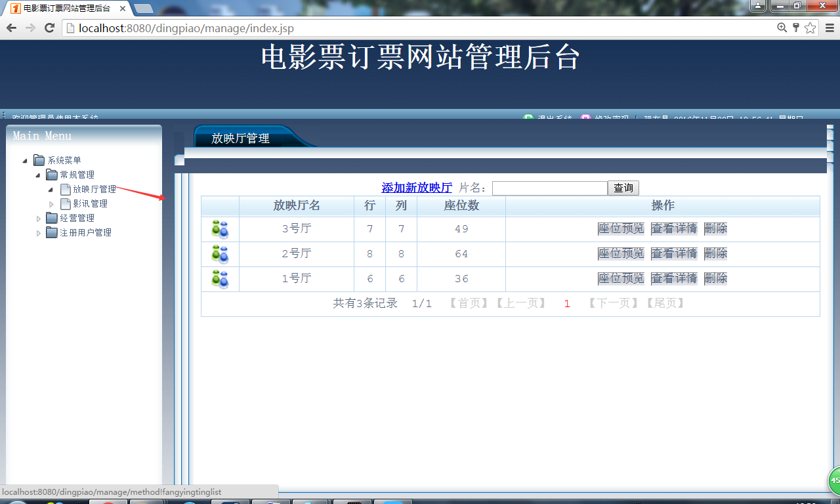Click the 共有3条记录 text
This screenshot has width=840, height=504.
pyautogui.click(x=365, y=303)
